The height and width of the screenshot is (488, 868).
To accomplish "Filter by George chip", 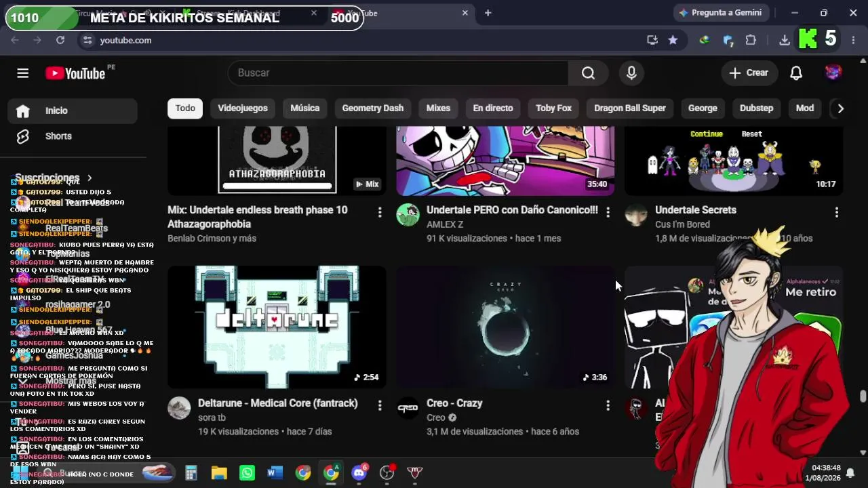I will coord(703,108).
